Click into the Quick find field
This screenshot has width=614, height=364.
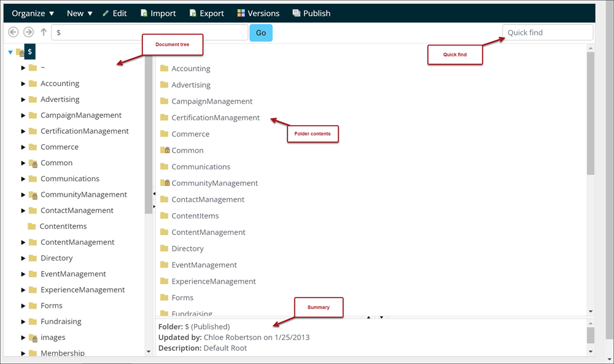pos(547,33)
